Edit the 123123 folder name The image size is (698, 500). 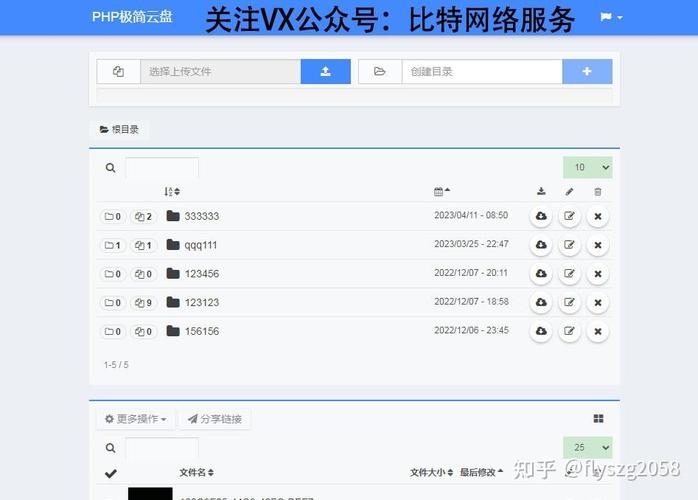click(569, 302)
